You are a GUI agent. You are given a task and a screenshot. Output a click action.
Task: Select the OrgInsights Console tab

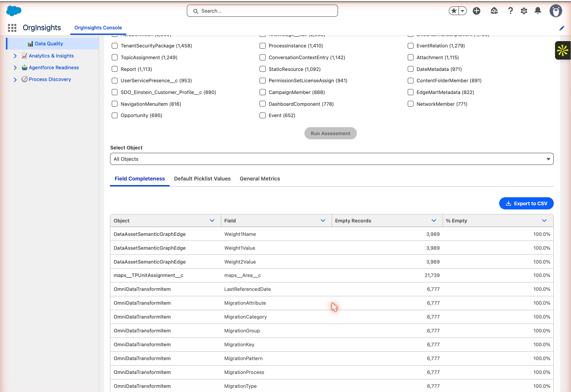(98, 28)
